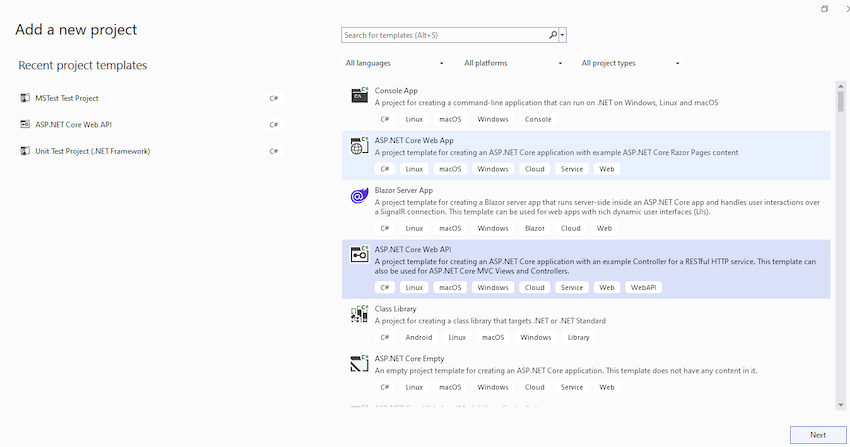Click the recent ASP.NET Core Web API icon
The width and height of the screenshot is (850, 447).
(x=25, y=124)
